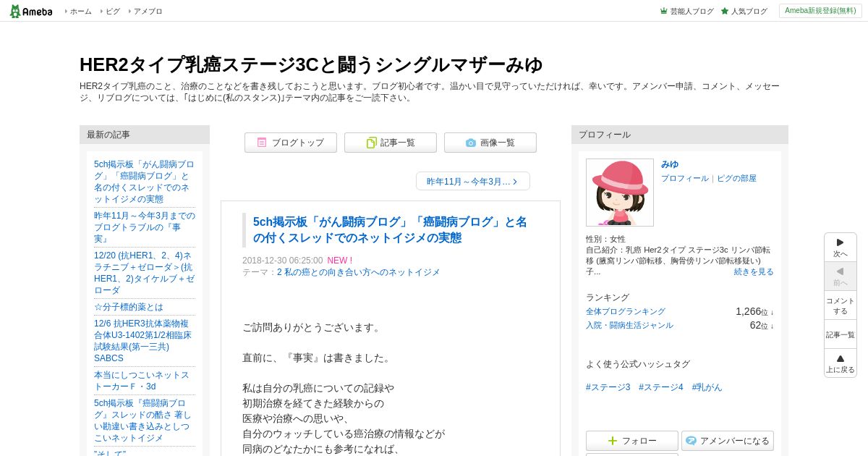Click hashtag #ステージ3
868x456 pixels.
click(608, 387)
